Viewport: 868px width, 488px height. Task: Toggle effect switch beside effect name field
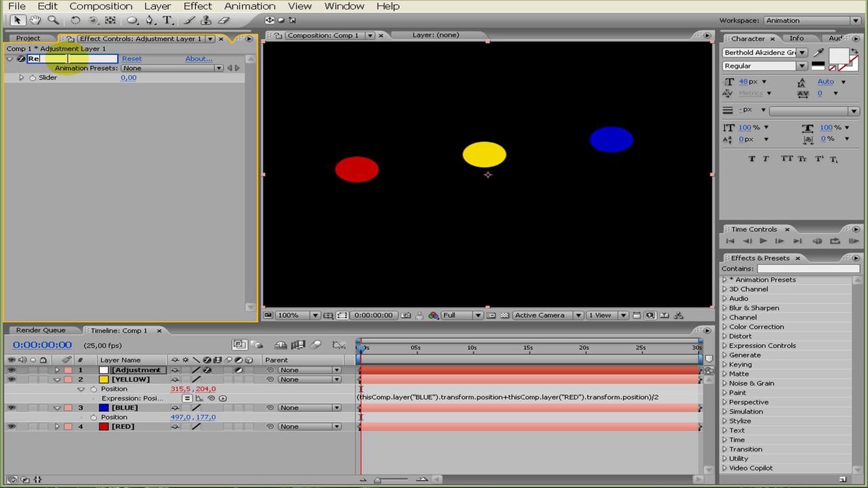[x=21, y=59]
